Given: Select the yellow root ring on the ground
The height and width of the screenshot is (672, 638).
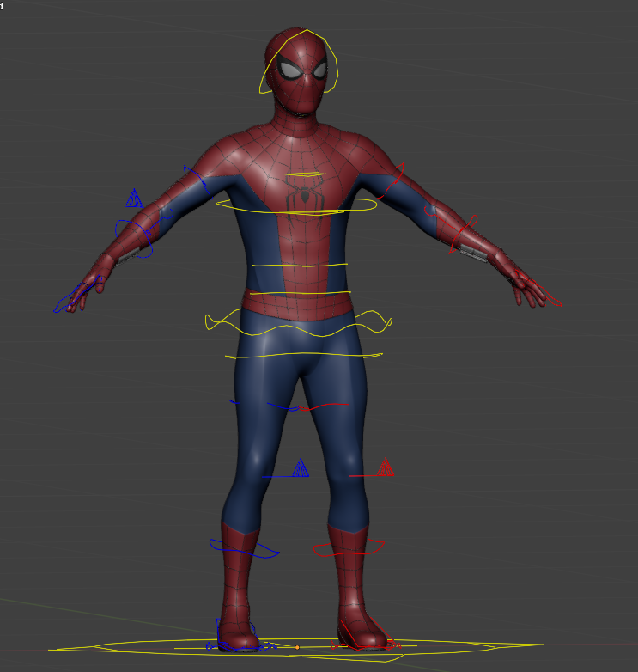Looking at the screenshot, I should click(295, 651).
